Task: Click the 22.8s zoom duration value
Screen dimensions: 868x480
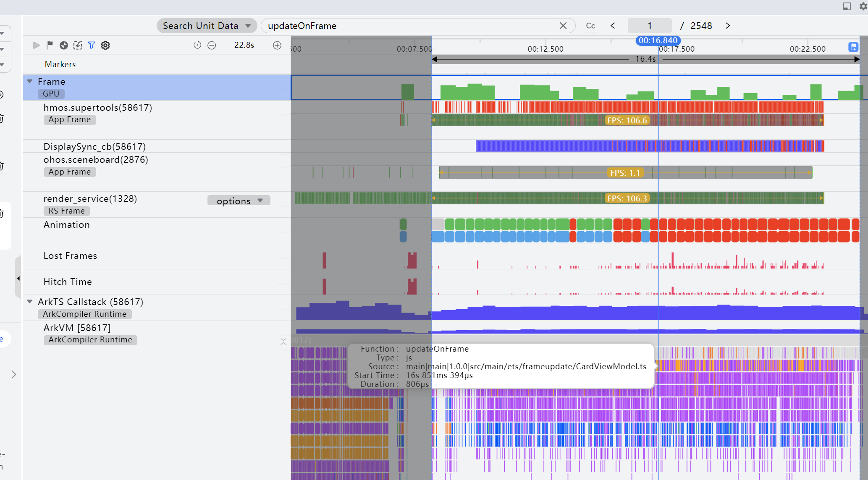Action: point(244,45)
